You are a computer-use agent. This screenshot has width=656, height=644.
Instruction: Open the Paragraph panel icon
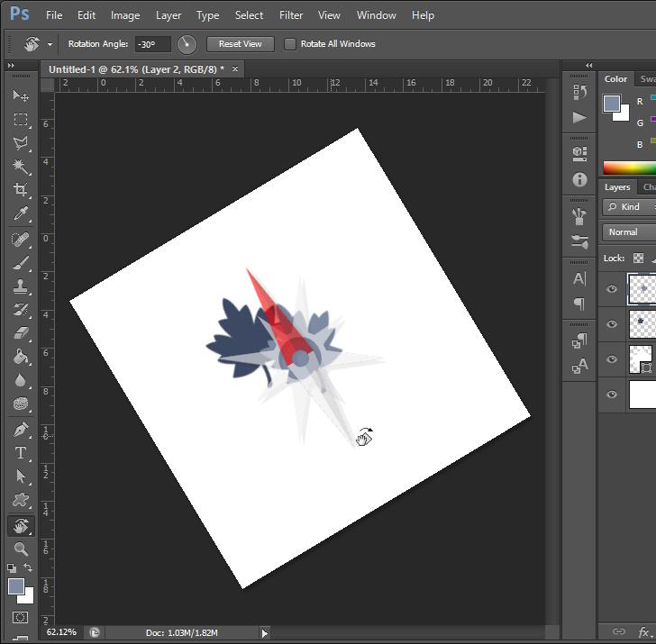point(579,304)
